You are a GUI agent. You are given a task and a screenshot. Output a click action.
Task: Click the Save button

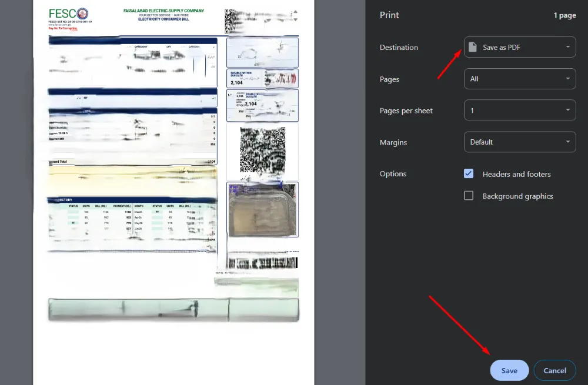509,370
